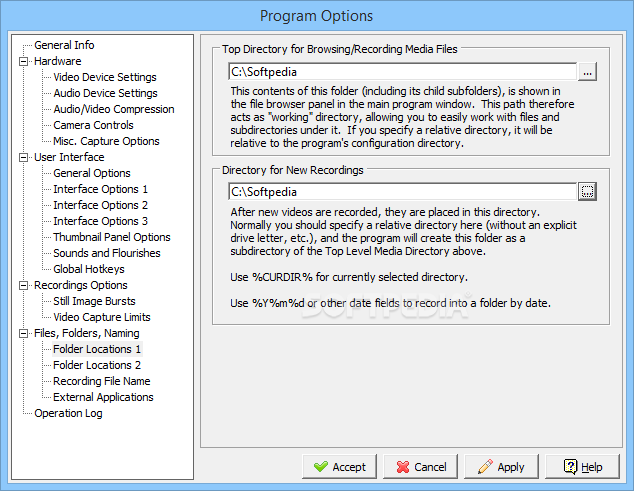Switch to Folder Locations 2
Viewport: 634px width, 491px height.
point(97,365)
